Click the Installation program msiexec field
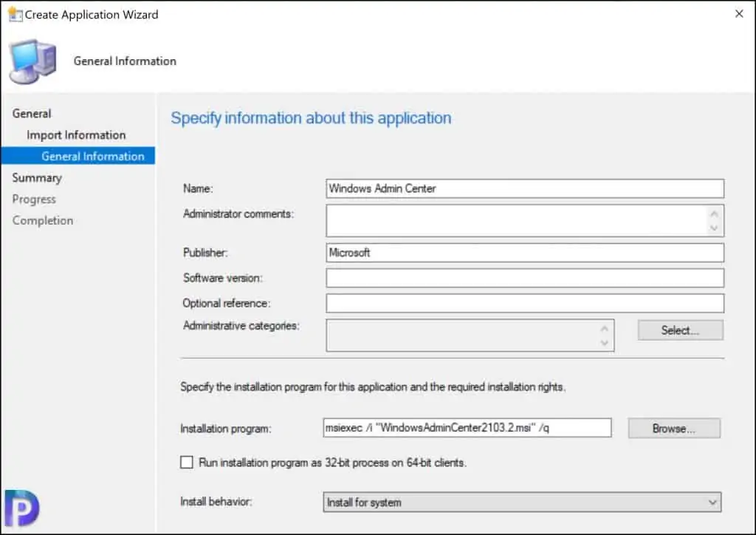756x535 pixels. 467,428
